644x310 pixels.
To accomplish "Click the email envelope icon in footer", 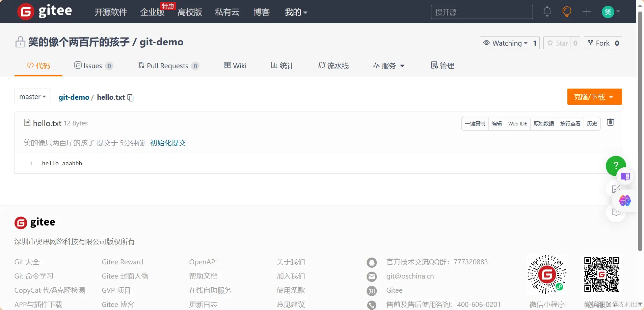I will [372, 277].
